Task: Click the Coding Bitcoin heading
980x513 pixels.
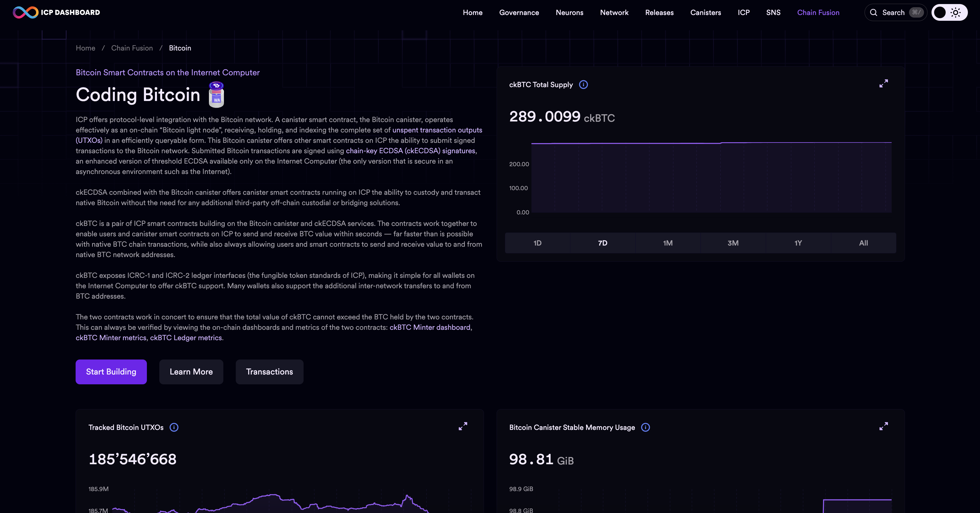Action: point(138,94)
